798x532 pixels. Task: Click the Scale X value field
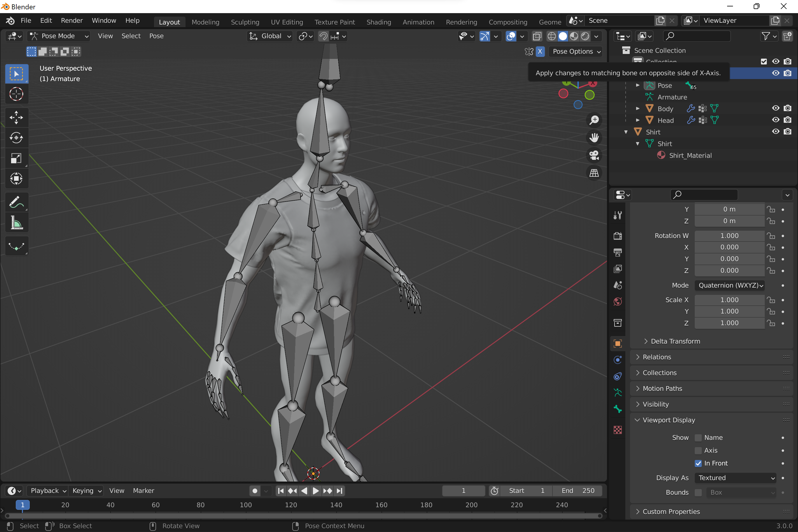click(729, 300)
